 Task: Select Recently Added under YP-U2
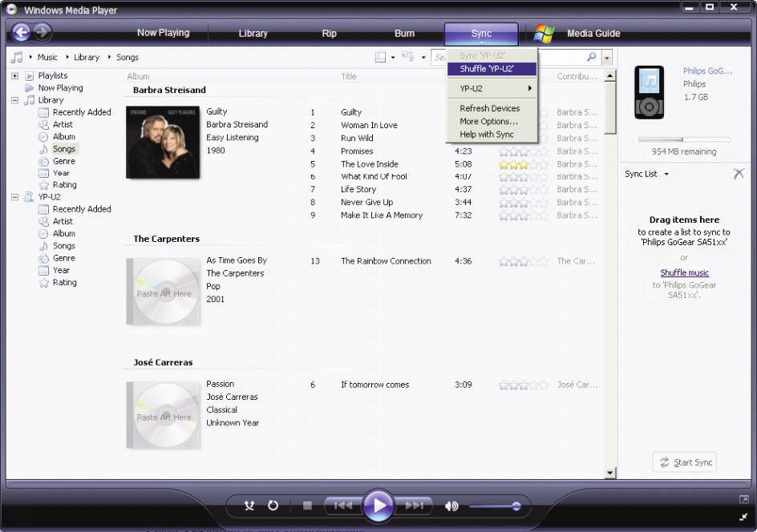click(x=82, y=209)
